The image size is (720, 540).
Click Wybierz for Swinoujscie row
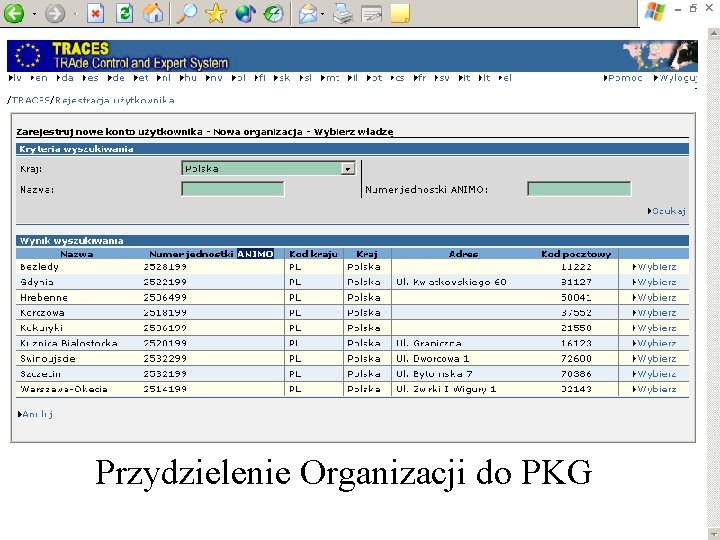pyautogui.click(x=655, y=359)
